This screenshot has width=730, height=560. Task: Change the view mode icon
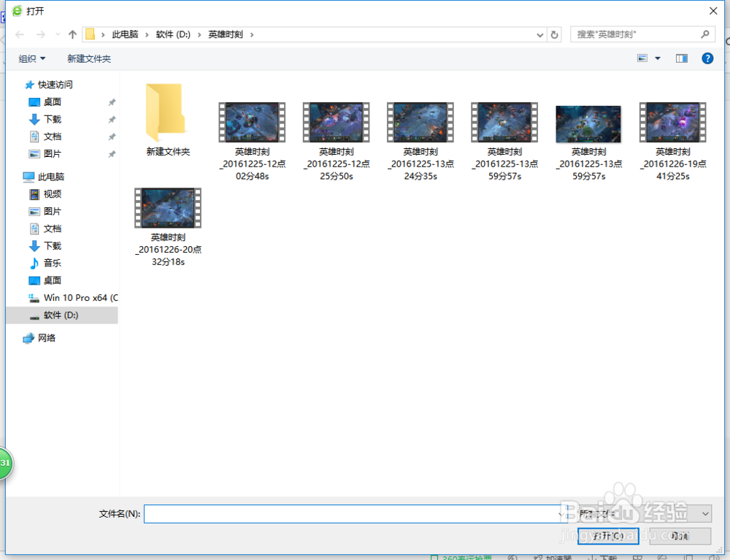click(642, 58)
